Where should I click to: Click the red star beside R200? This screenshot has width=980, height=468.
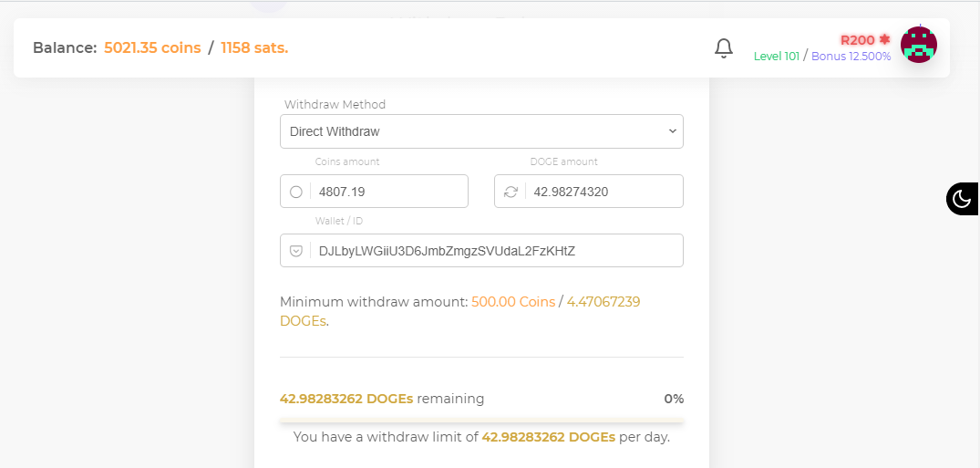[883, 39]
